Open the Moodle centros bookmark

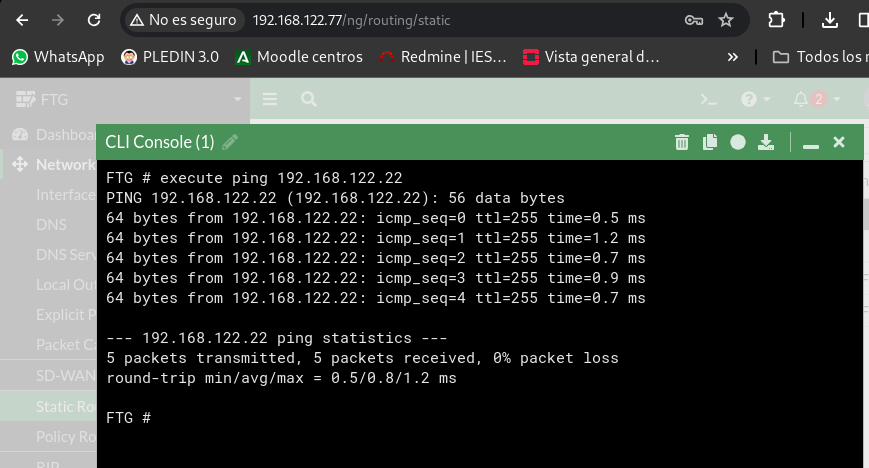pos(299,57)
